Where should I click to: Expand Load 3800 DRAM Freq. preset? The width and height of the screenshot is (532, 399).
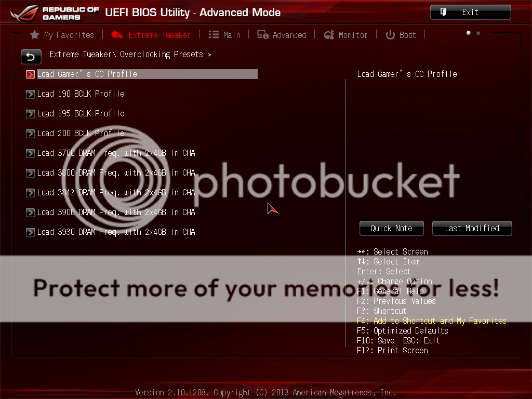pyautogui.click(x=116, y=173)
